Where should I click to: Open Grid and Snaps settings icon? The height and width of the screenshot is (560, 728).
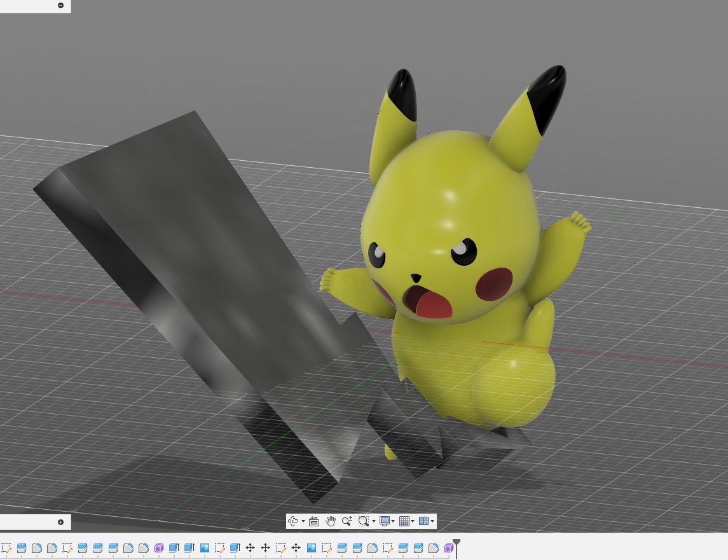tap(404, 521)
